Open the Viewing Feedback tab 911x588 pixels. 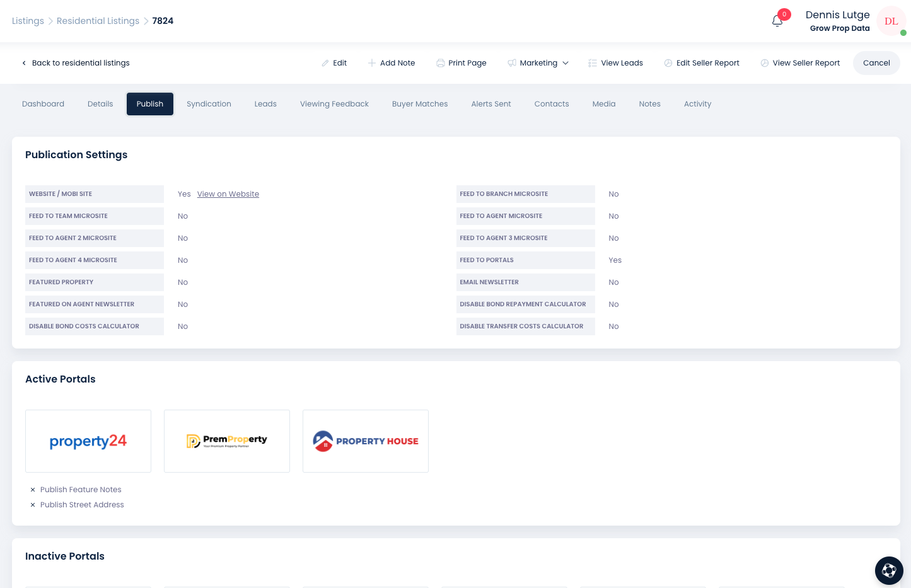[x=334, y=104]
